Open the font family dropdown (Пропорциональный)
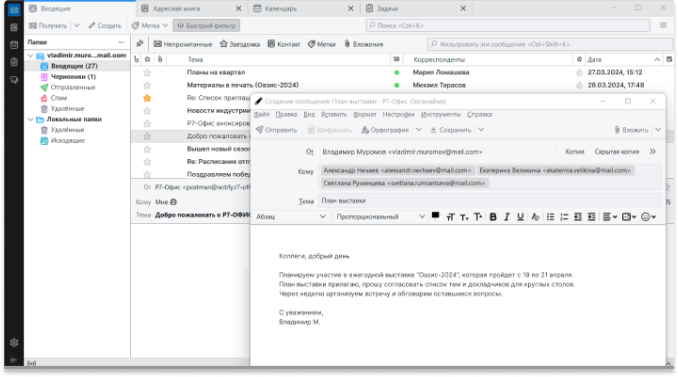 pos(380,217)
